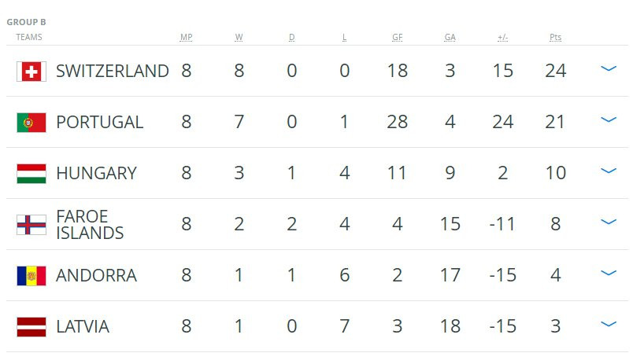Click the GROUP B heading
The height and width of the screenshot is (353, 644).
[x=26, y=22]
